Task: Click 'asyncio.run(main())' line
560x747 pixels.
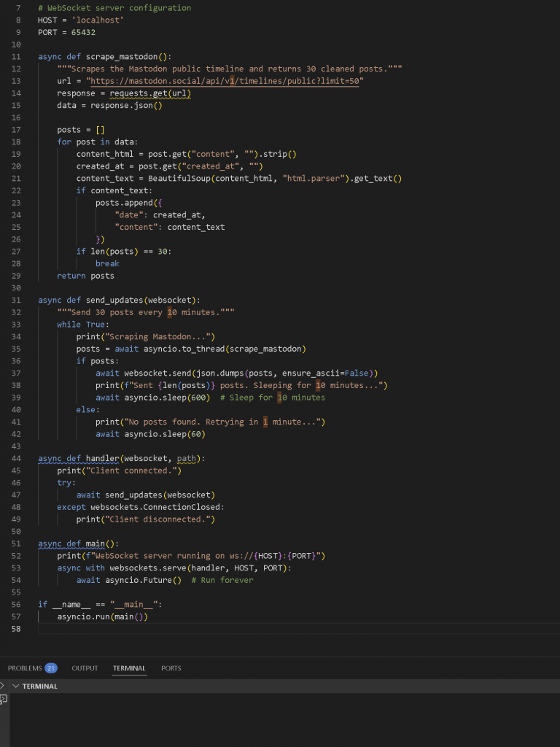Action: [x=102, y=616]
